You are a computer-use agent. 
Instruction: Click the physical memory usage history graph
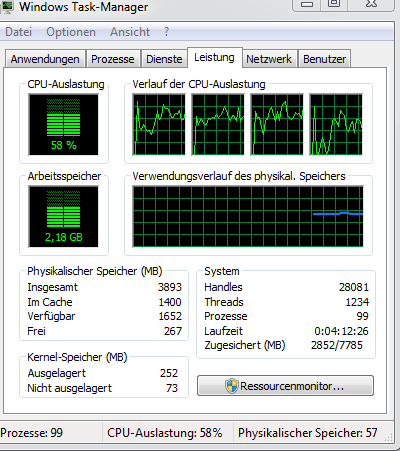click(248, 216)
